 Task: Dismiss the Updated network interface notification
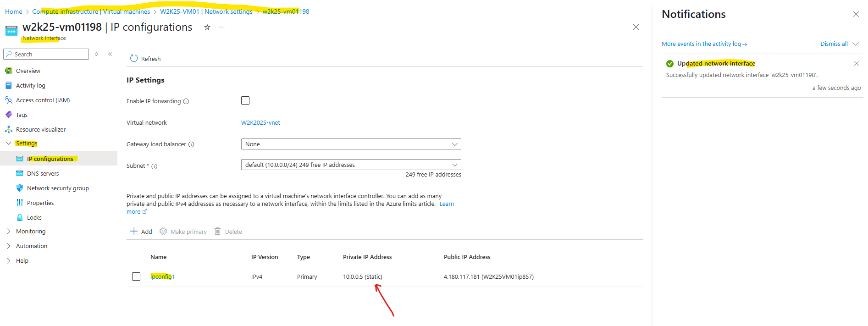[856, 63]
